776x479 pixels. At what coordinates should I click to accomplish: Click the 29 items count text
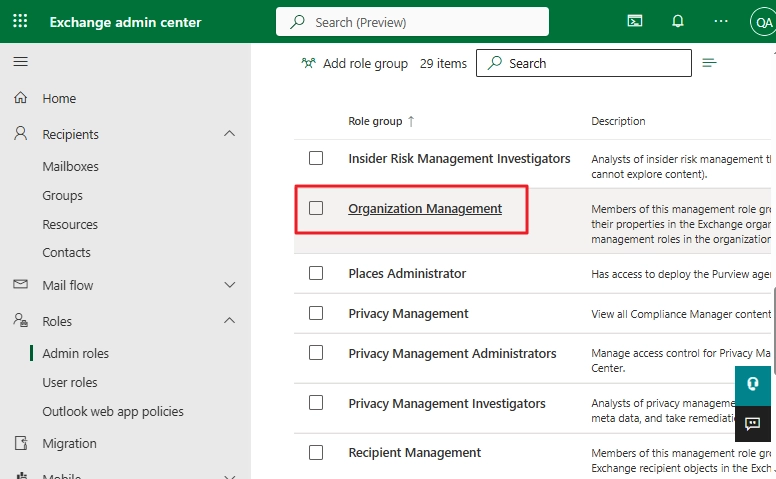(443, 63)
